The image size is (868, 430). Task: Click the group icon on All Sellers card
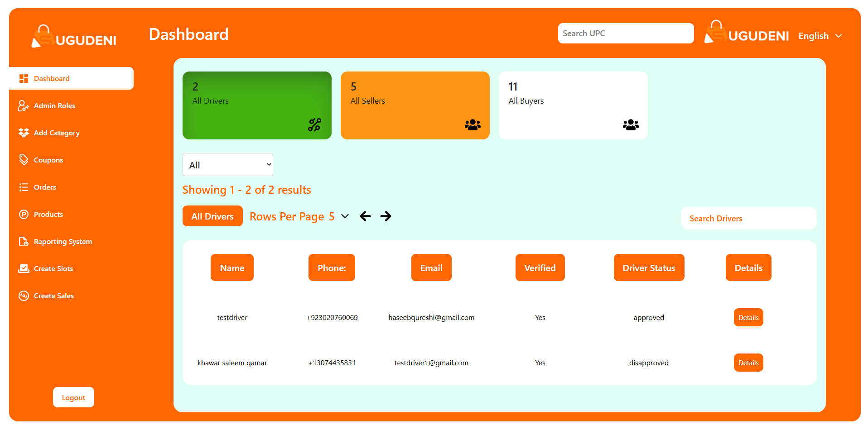click(473, 125)
